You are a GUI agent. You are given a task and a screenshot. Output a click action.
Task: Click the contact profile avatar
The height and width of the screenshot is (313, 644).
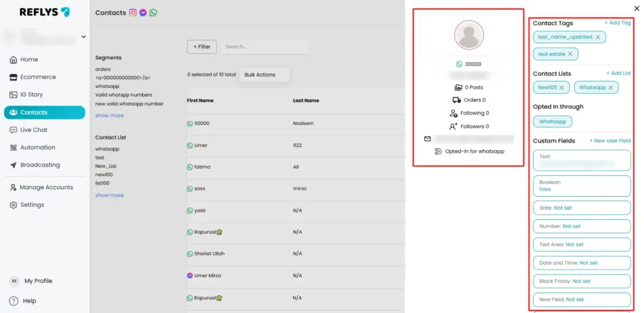(469, 35)
